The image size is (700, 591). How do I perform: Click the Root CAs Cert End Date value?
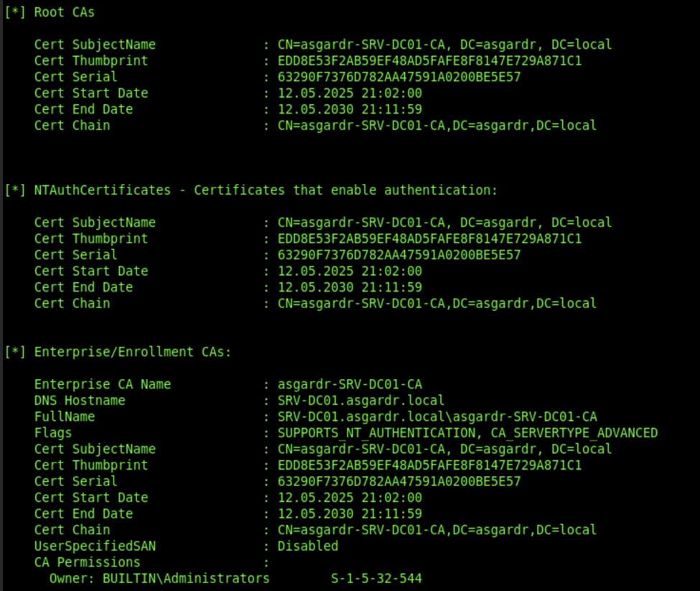pos(350,109)
